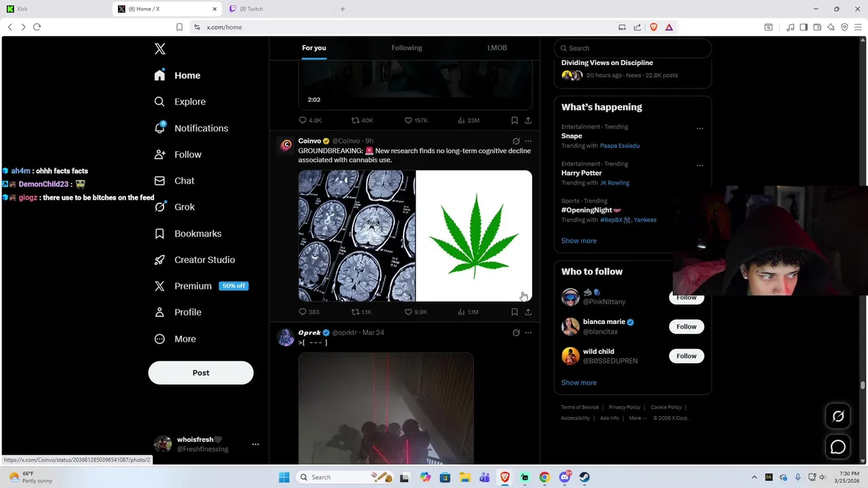The width and height of the screenshot is (868, 488).
Task: Focus the X search field
Action: (x=633, y=48)
